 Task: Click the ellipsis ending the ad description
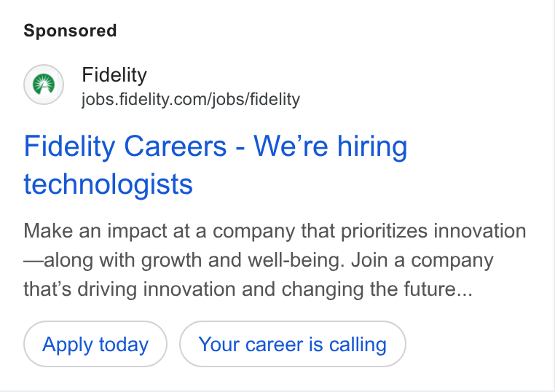click(465, 293)
